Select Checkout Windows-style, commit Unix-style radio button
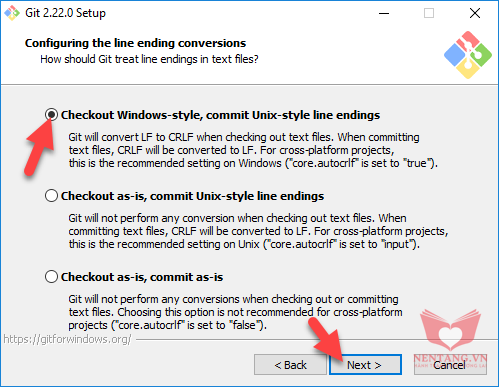The width and height of the screenshot is (499, 387). pyautogui.click(x=51, y=115)
